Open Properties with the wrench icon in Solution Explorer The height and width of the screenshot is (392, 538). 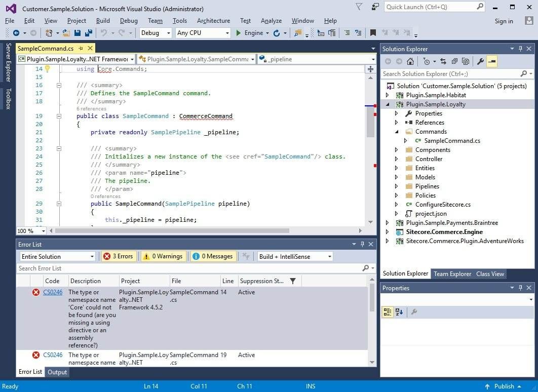[480, 61]
